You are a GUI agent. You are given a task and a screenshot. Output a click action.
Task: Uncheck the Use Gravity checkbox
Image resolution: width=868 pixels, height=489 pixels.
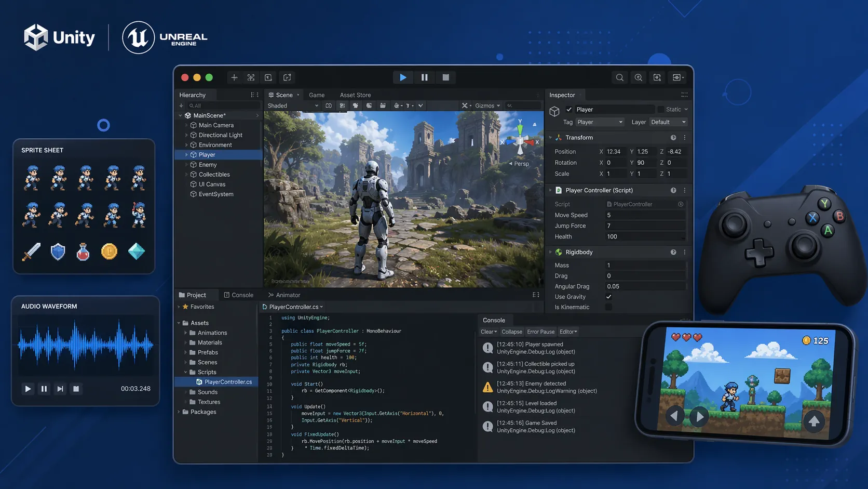608,297
